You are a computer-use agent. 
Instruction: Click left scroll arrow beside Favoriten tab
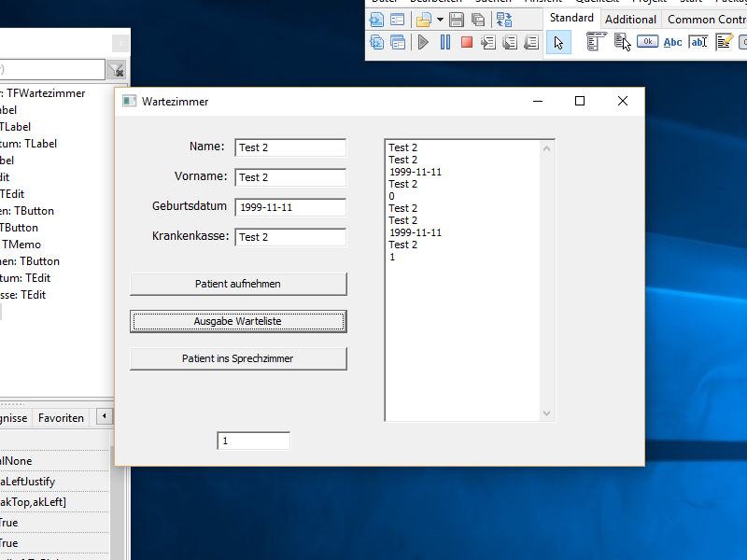[104, 417]
